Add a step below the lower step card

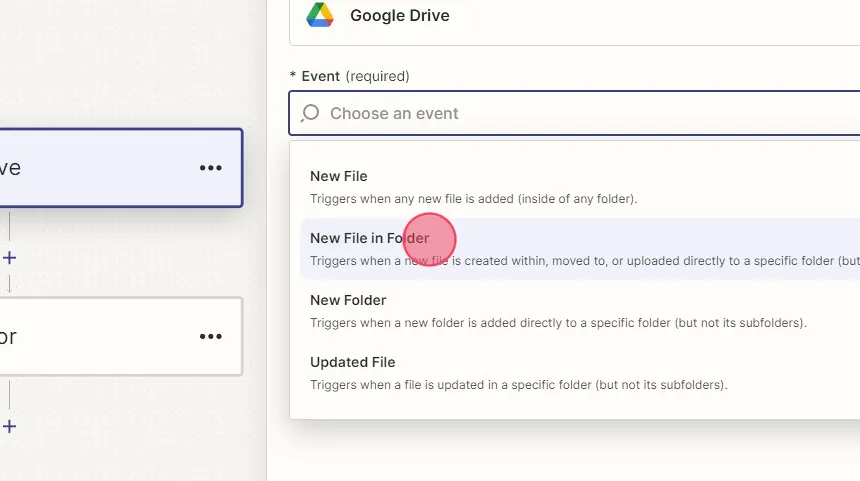coord(9,426)
